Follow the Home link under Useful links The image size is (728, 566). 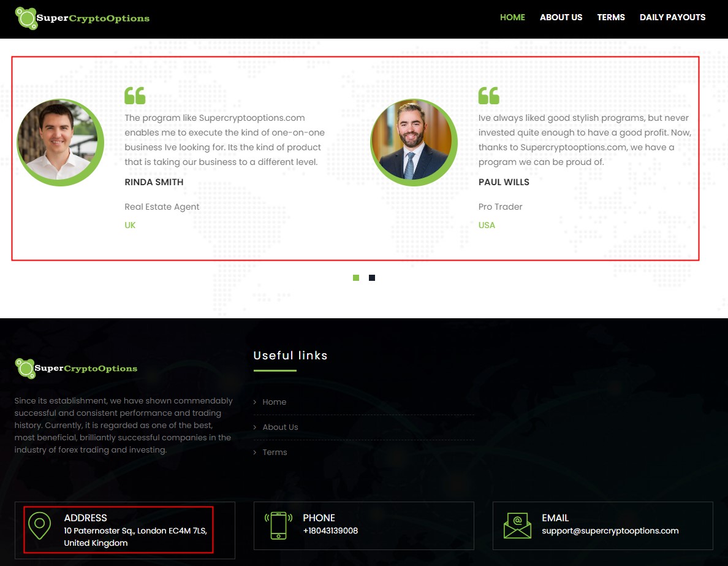pos(275,402)
